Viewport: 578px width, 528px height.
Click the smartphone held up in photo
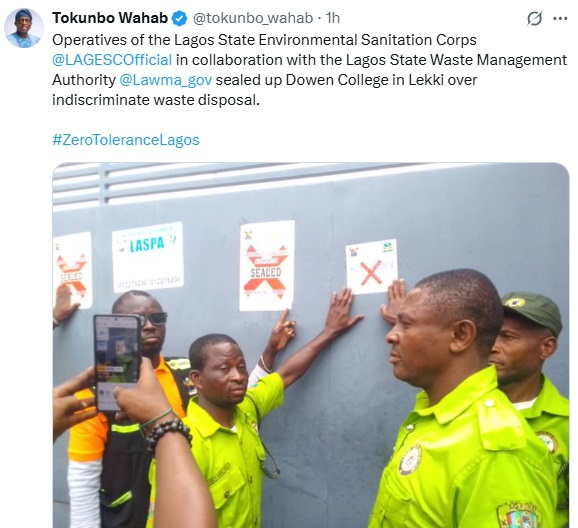(118, 362)
